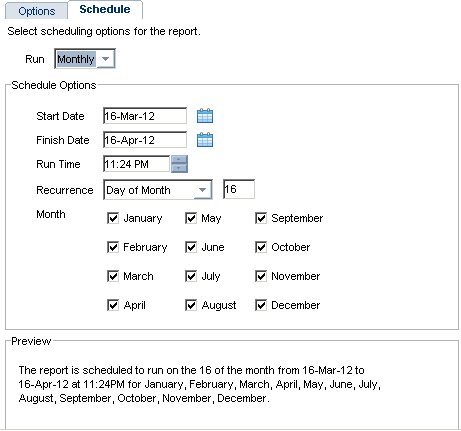Toggle the October checkbox
This screenshot has width=461, height=431.
click(261, 247)
